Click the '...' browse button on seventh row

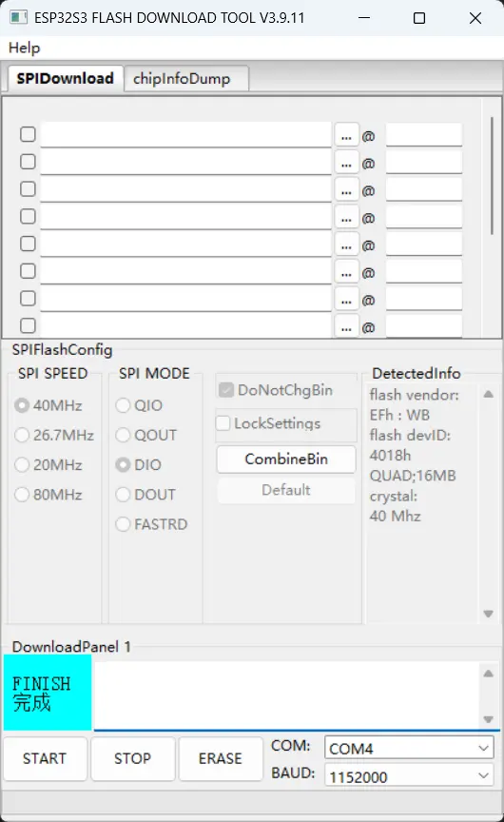[346, 299]
